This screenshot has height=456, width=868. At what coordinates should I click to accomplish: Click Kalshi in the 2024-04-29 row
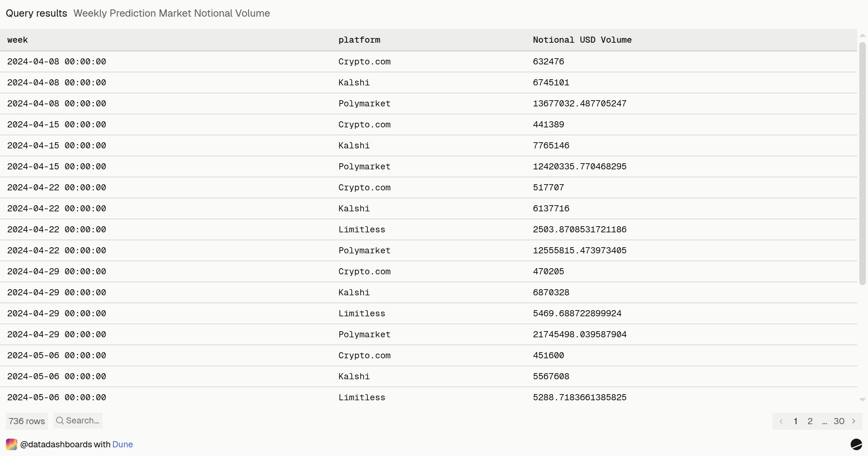354,292
